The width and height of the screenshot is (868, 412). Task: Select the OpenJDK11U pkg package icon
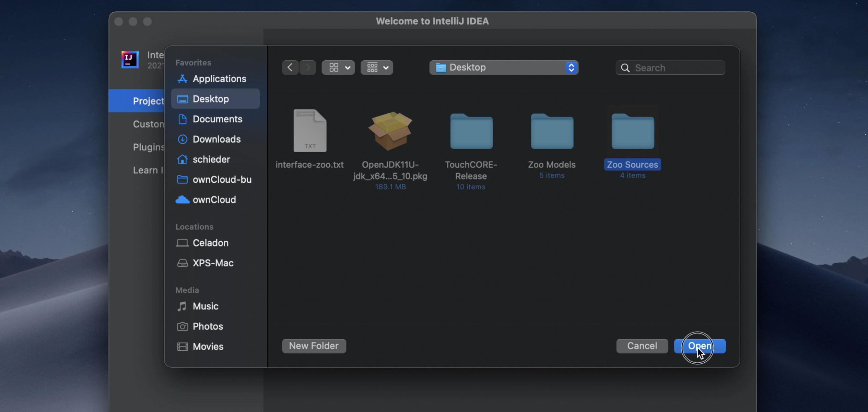click(390, 131)
